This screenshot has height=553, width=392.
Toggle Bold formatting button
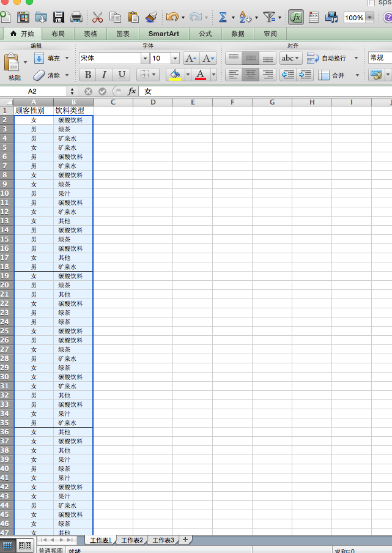click(x=88, y=75)
